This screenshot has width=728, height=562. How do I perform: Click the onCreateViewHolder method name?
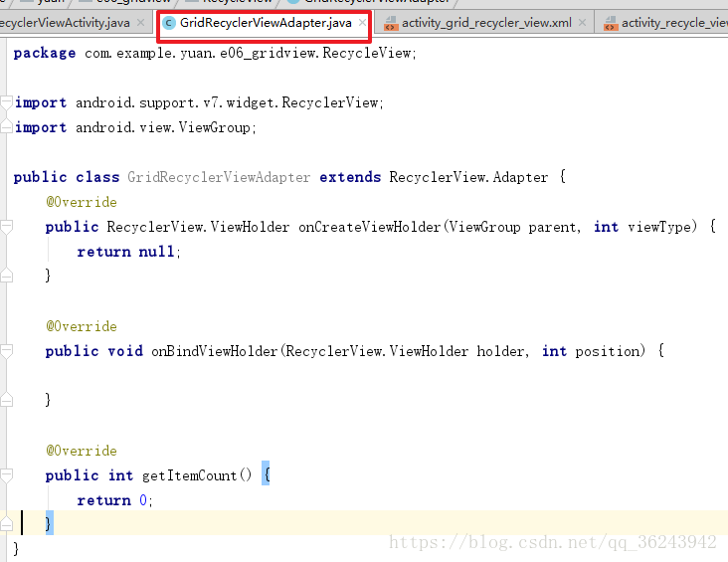[370, 227]
